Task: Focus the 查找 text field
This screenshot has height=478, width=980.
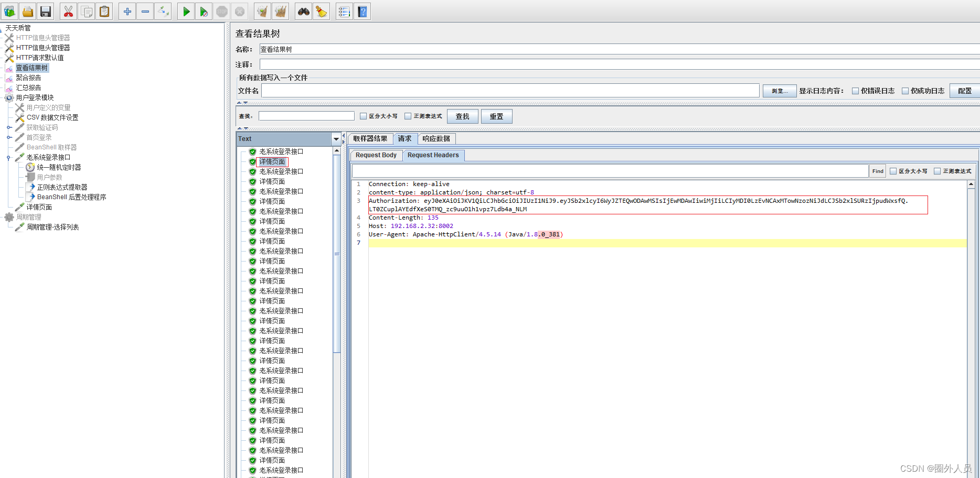Action: click(x=306, y=116)
